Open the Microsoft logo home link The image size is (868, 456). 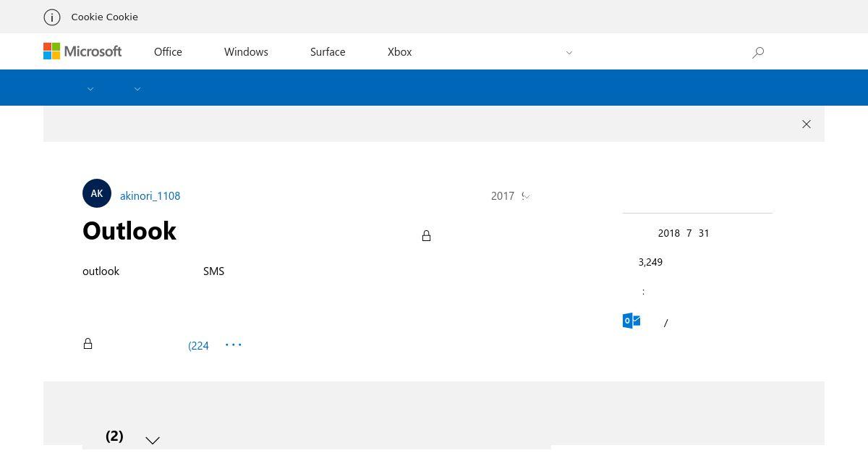coord(82,51)
